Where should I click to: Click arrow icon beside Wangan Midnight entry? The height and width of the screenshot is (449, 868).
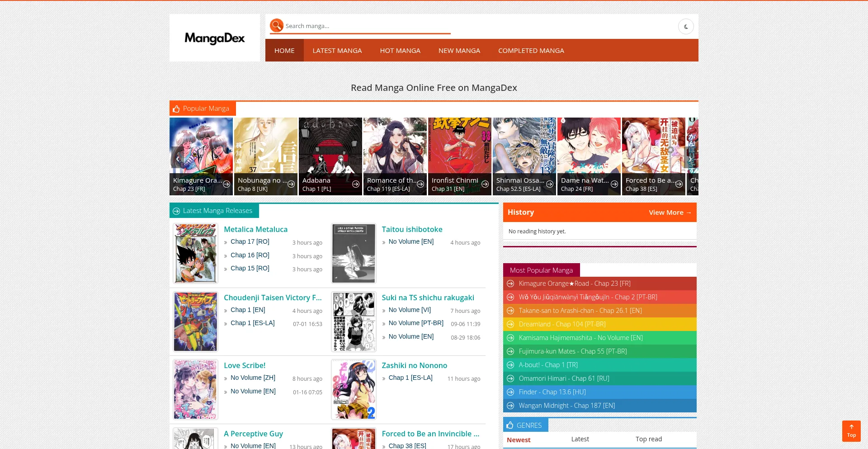tap(510, 406)
